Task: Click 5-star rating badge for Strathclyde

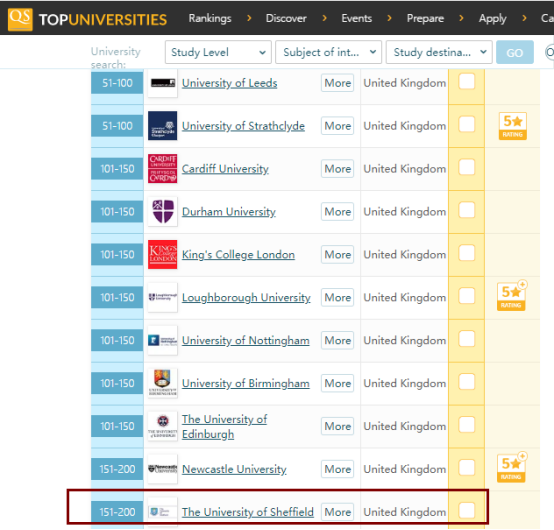Action: (513, 126)
